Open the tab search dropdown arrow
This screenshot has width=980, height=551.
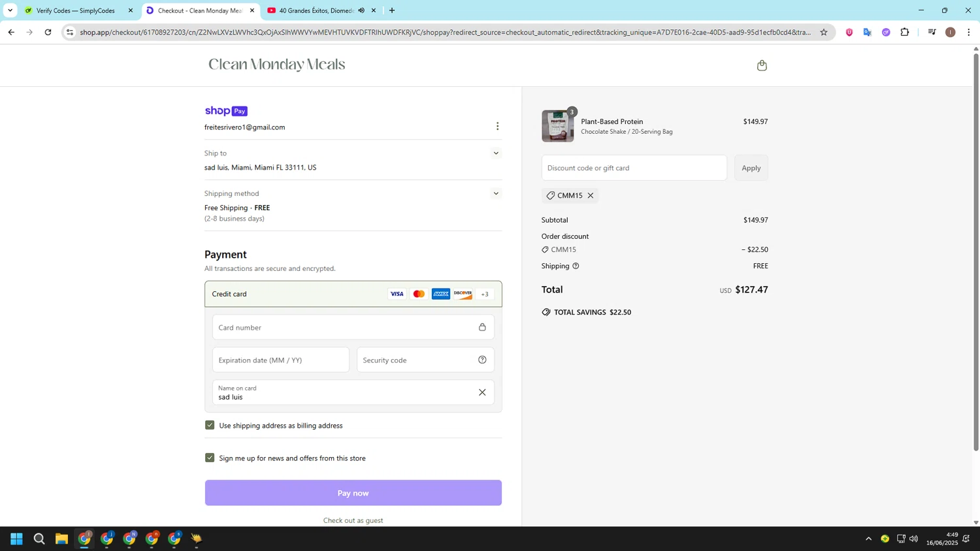[x=10, y=10]
